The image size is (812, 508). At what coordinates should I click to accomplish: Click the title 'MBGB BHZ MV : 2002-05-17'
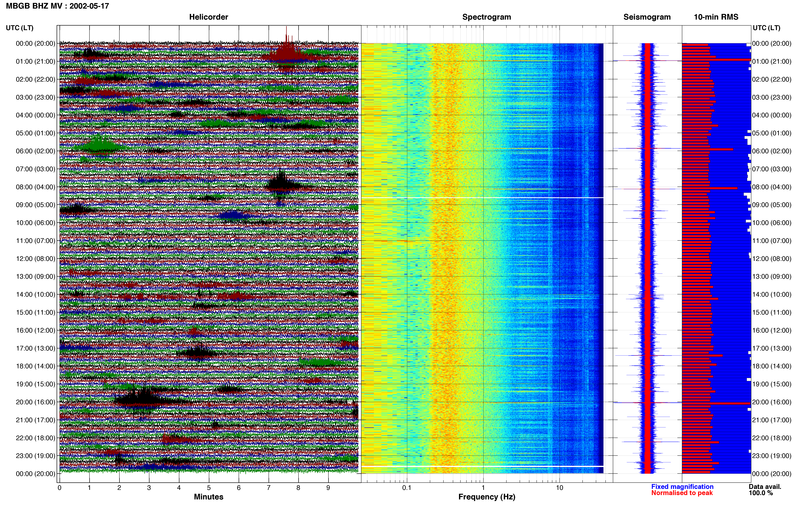point(57,6)
